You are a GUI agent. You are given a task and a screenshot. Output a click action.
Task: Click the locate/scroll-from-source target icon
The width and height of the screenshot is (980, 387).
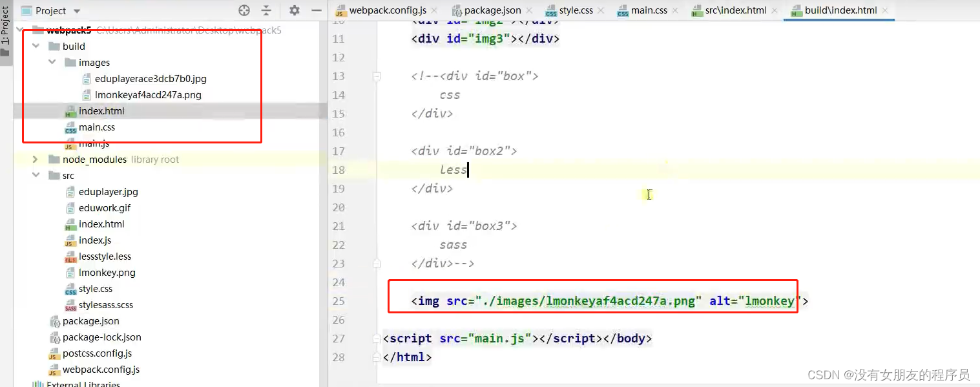click(x=244, y=10)
